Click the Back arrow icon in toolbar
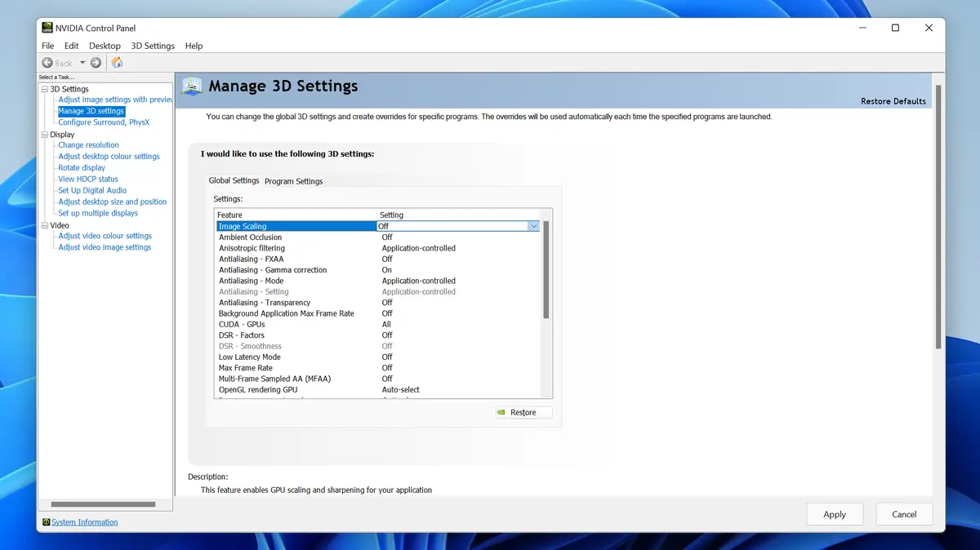The image size is (980, 550). pos(47,63)
